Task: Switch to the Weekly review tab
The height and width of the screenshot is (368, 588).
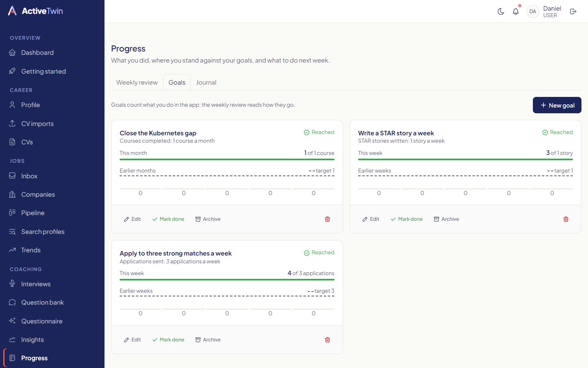Action: pos(137,82)
